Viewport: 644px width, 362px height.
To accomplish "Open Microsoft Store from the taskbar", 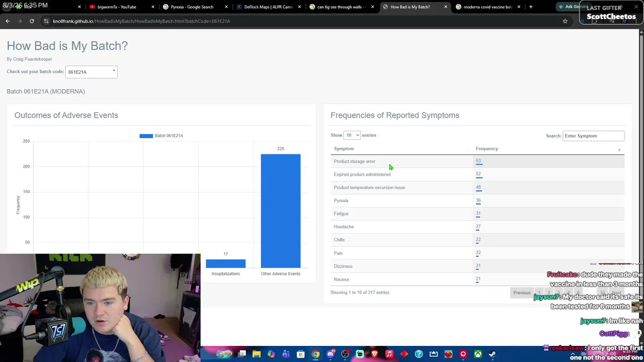I will (x=301, y=354).
